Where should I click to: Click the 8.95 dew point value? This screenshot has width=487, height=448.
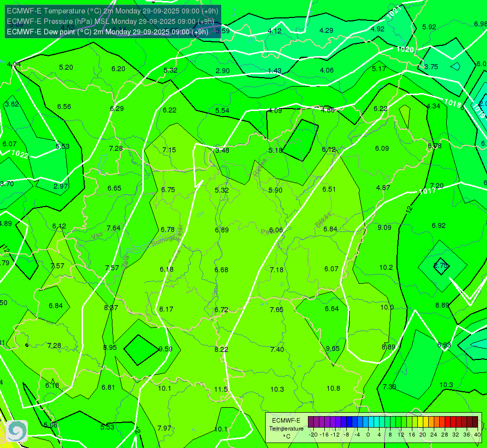pos(110,347)
